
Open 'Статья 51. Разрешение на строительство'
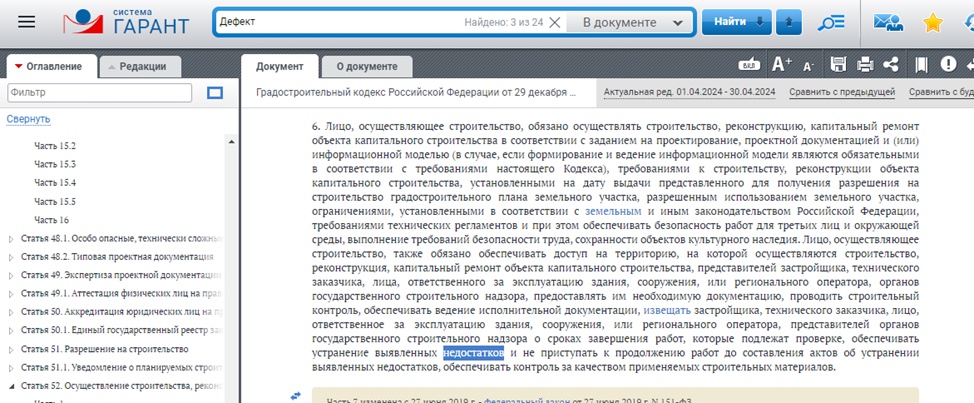coord(104,349)
